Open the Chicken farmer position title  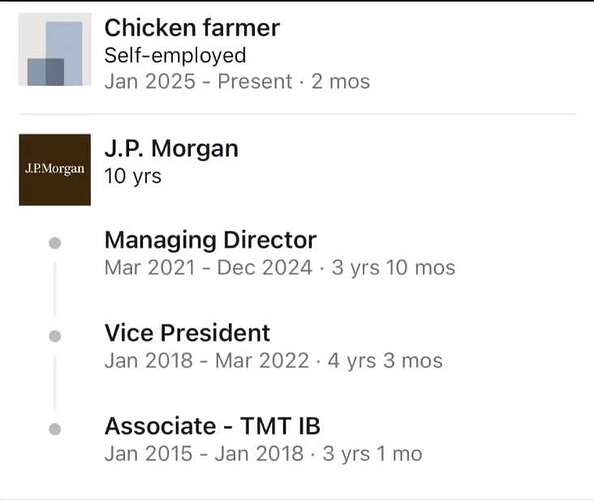click(192, 28)
